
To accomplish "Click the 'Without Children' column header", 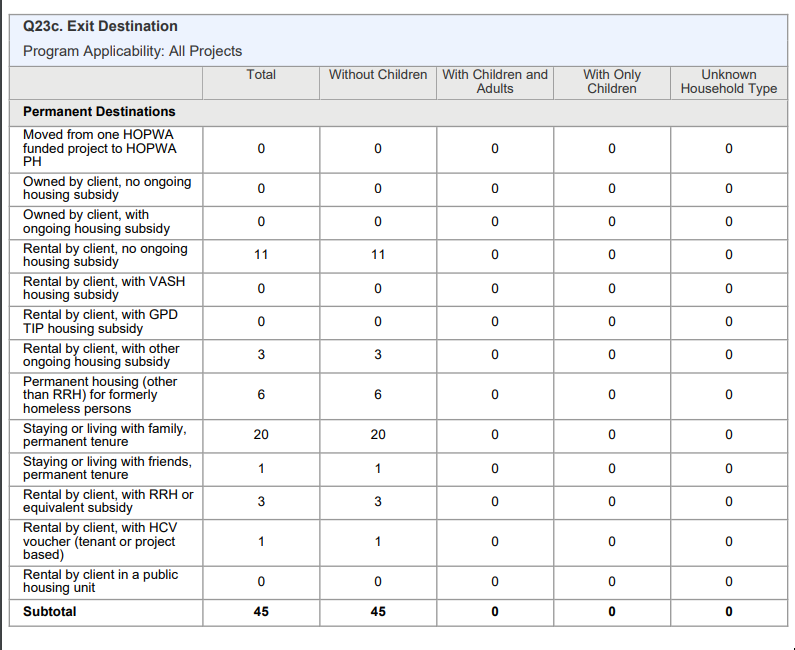I will pyautogui.click(x=378, y=75).
